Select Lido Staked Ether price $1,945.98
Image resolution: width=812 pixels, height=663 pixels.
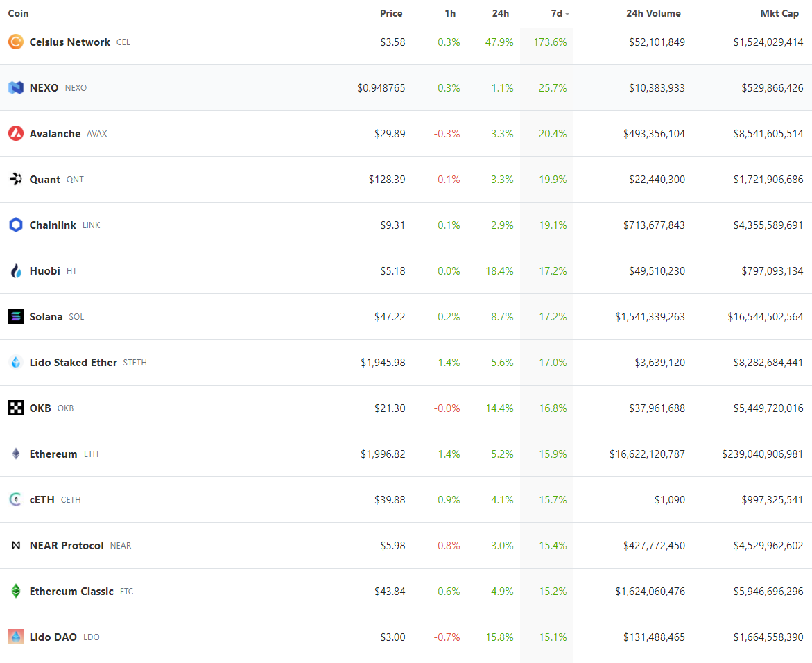point(383,363)
